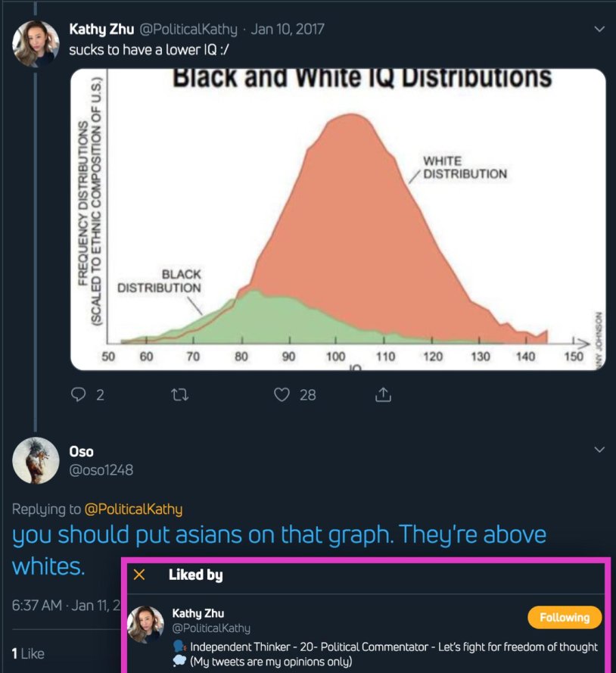Open the 1 Like count link

(26, 653)
